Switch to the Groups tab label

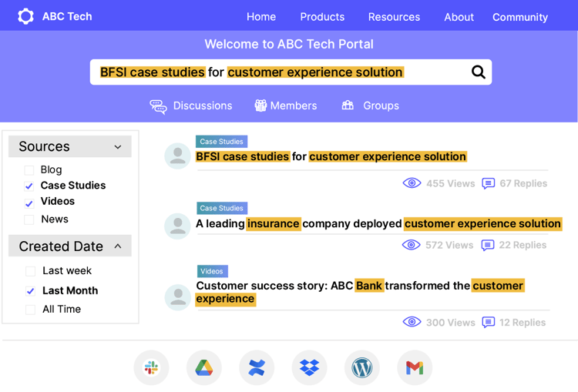381,106
